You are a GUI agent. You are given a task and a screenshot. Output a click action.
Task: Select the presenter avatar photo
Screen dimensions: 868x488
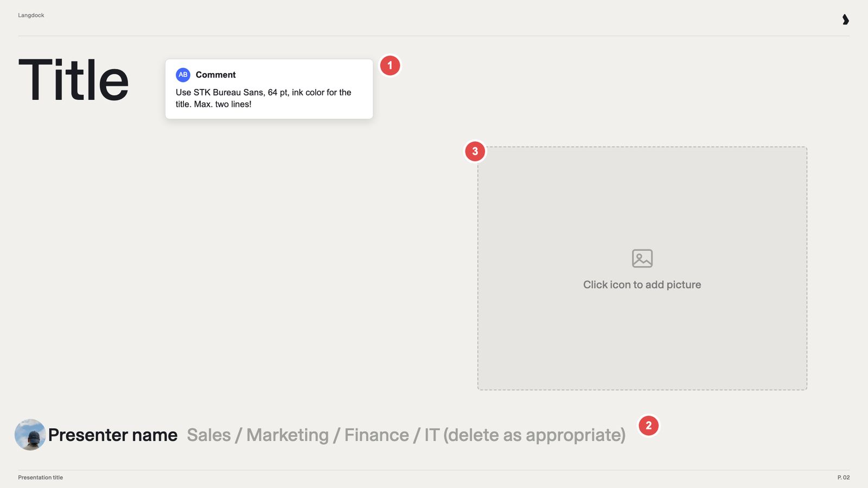pos(30,434)
